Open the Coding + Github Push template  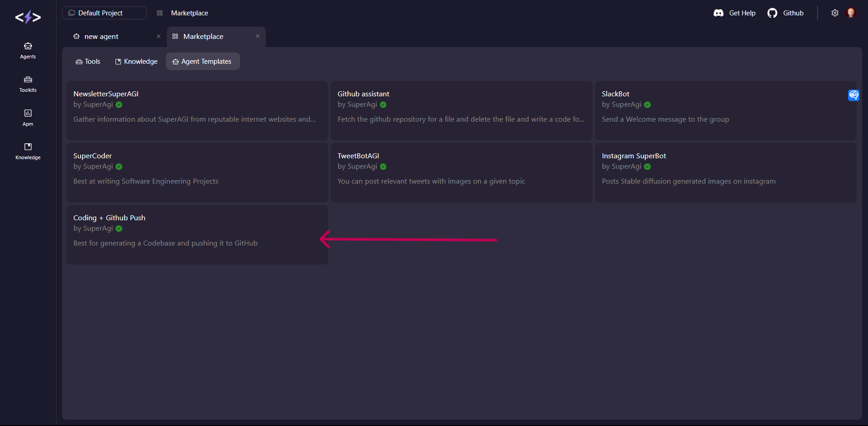pos(197,235)
